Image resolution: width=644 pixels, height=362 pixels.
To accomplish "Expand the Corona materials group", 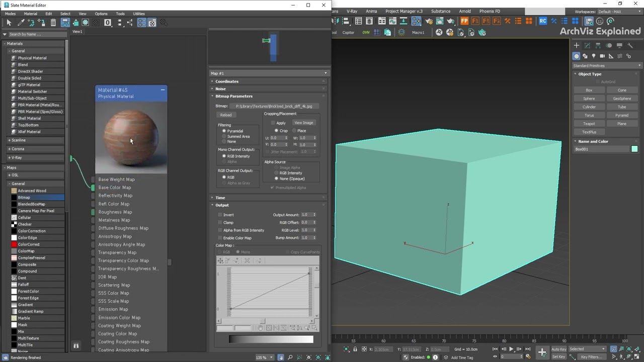I will pos(34,149).
